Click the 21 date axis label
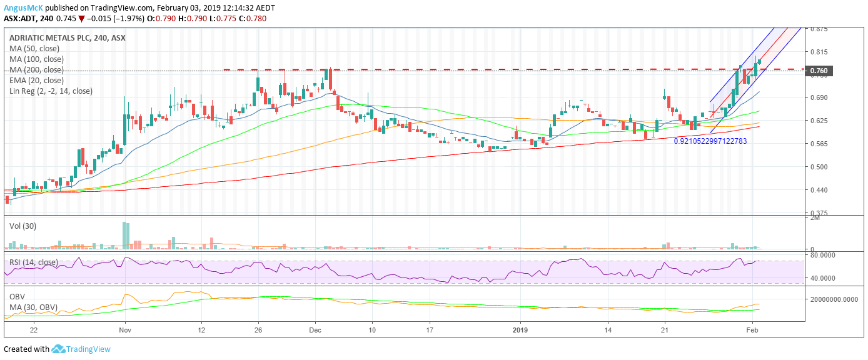The height and width of the screenshot is (360, 868). (665, 329)
